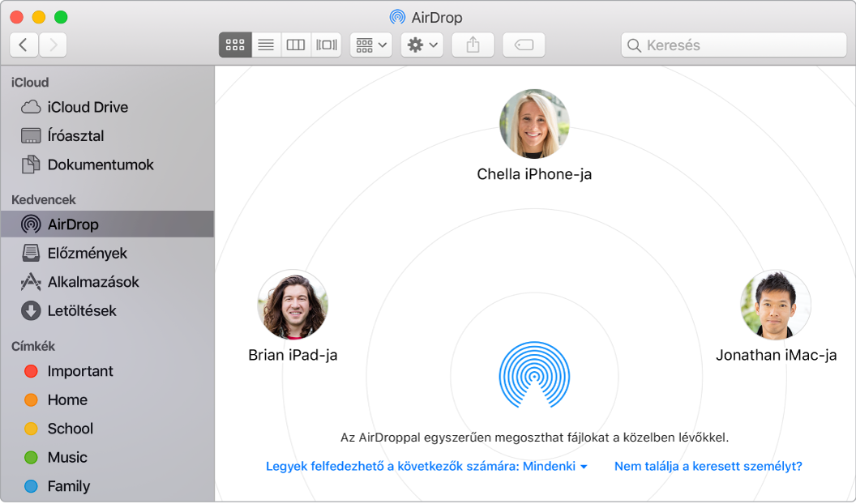Open the Tags button in the toolbar
The width and height of the screenshot is (856, 504).
click(524, 45)
